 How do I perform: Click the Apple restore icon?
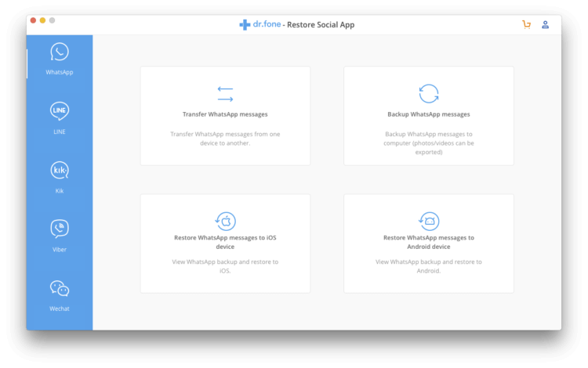click(225, 222)
